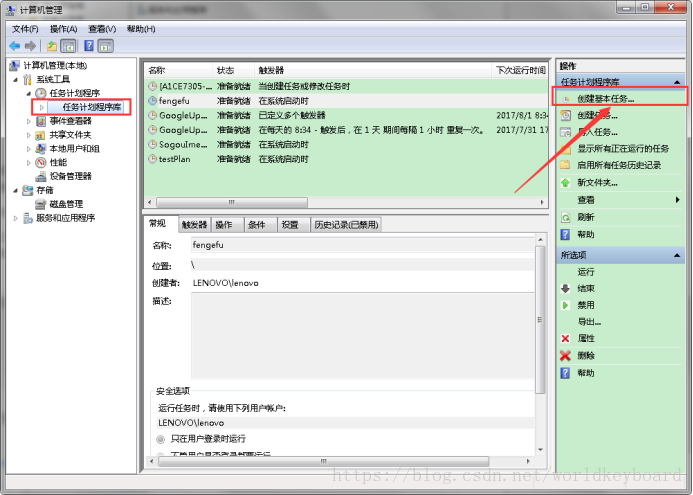The image size is (693, 495).
Task: Click 创建基本任务... in the actions pane
Action: pyautogui.click(x=605, y=99)
